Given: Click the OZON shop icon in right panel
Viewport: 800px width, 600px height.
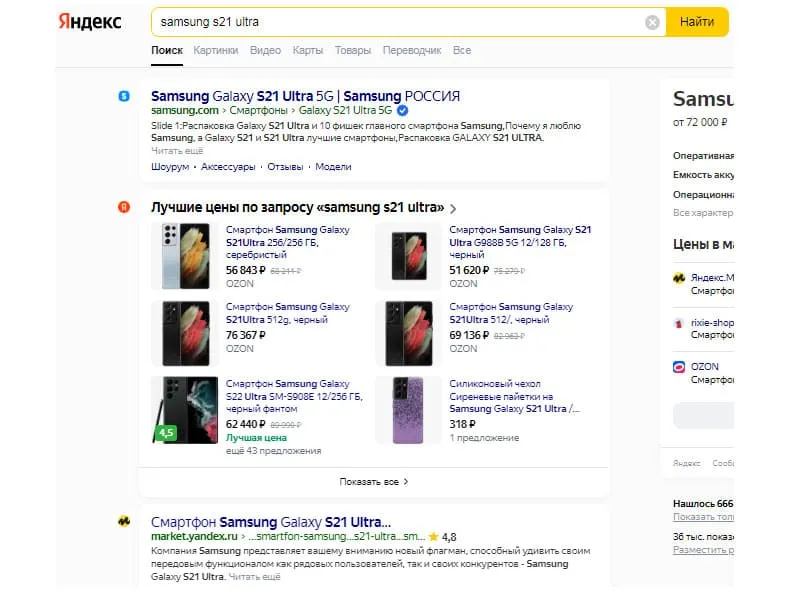Looking at the screenshot, I should [x=680, y=367].
